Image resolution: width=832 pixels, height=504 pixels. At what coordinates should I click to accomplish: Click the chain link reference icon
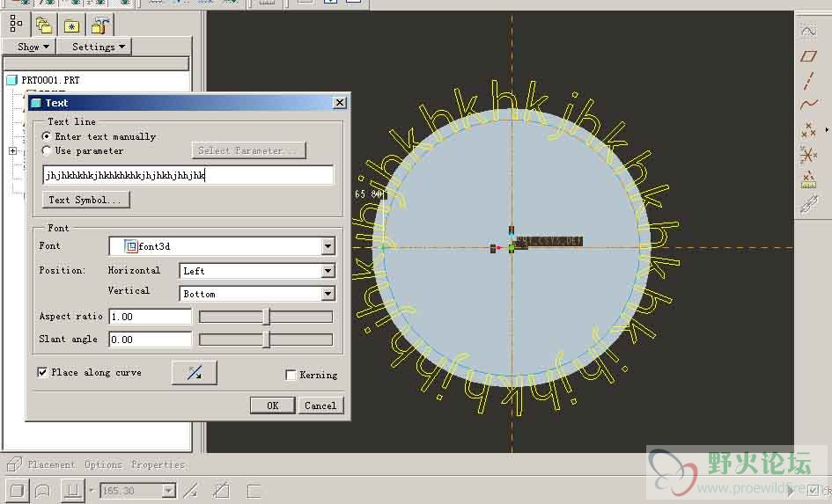click(808, 204)
